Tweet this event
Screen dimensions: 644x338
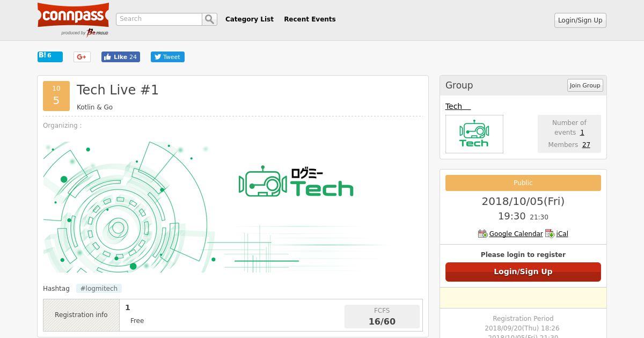167,57
